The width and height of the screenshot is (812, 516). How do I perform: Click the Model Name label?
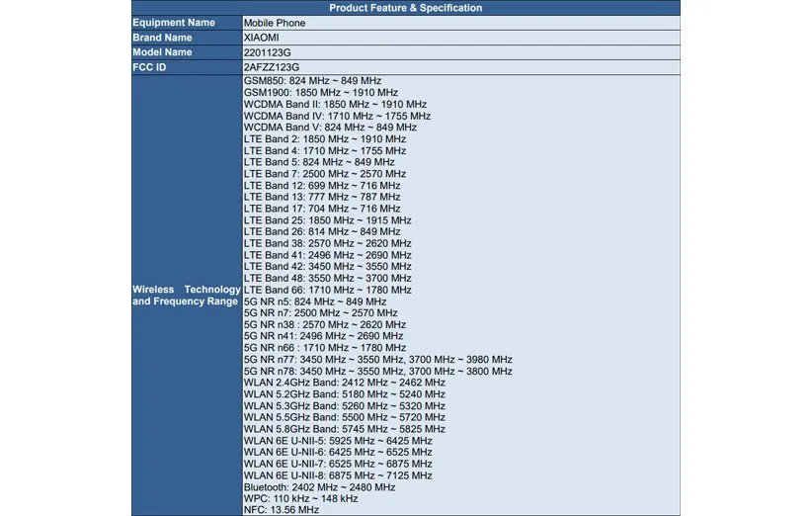pos(163,51)
